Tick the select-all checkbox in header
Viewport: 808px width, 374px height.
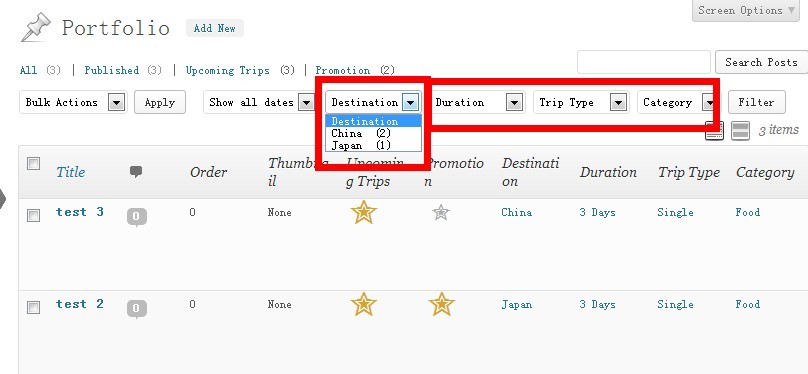33,164
